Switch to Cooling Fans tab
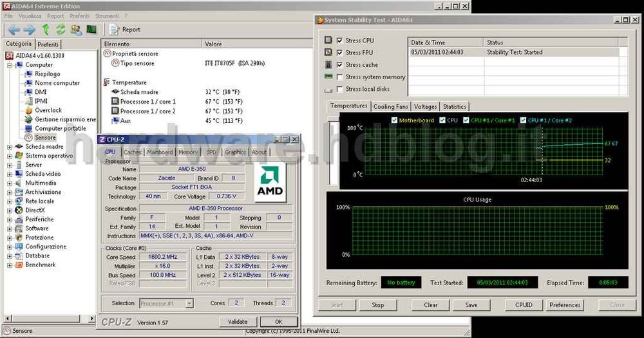644x338 pixels. pyautogui.click(x=391, y=106)
